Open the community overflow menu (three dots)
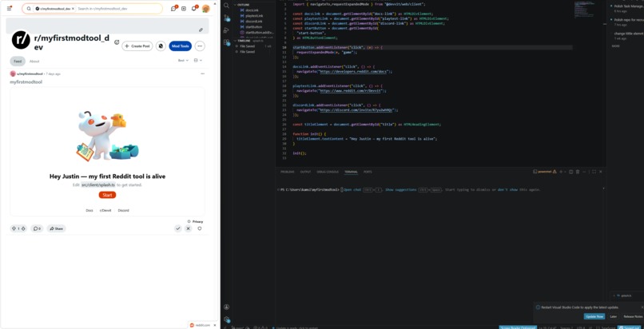The width and height of the screenshot is (644, 329). [200, 46]
